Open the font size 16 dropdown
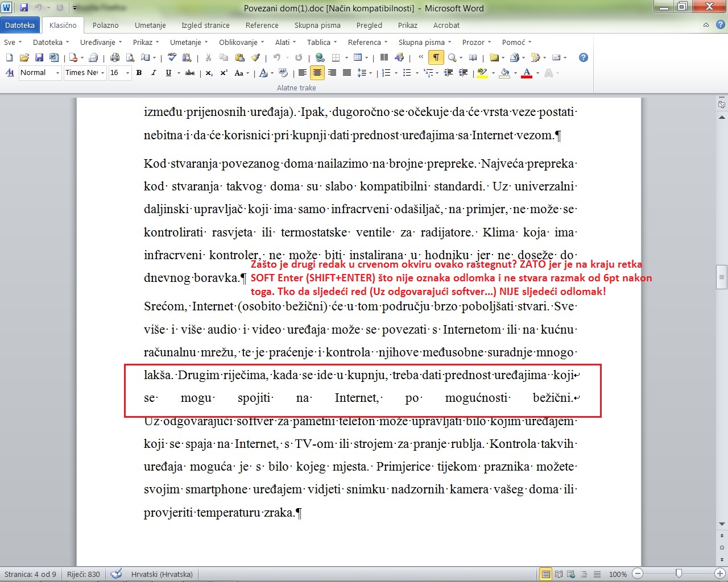 (x=127, y=73)
